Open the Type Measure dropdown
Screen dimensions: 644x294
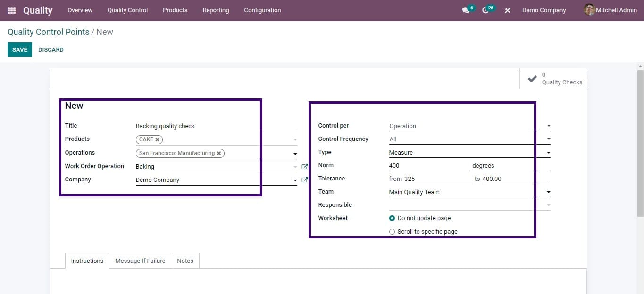coord(469,152)
